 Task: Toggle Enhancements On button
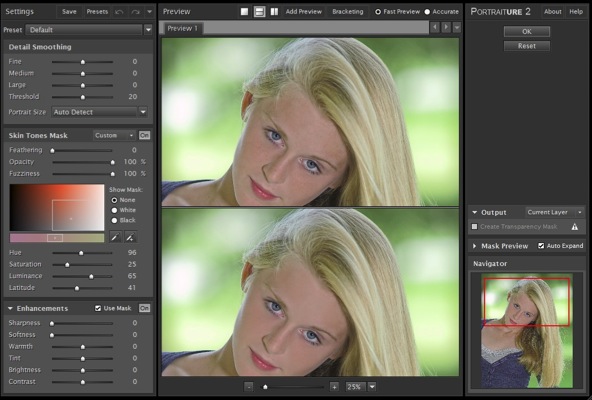(x=144, y=308)
